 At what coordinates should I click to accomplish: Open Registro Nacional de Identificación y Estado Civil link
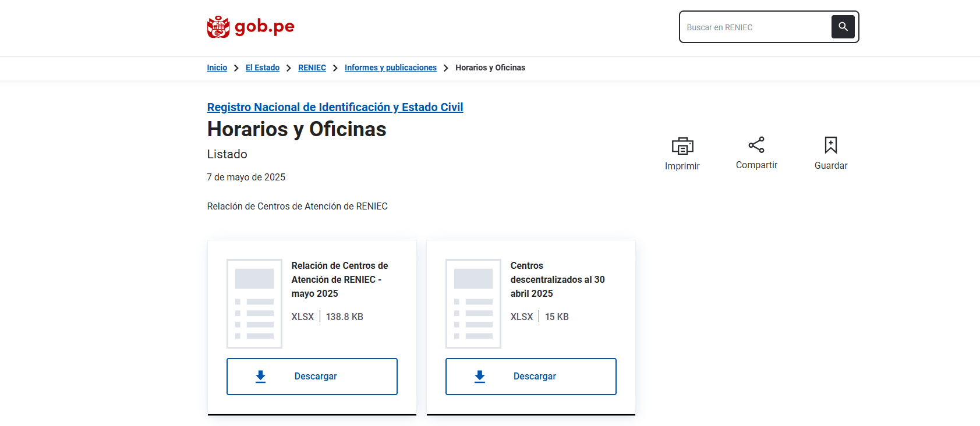click(335, 107)
